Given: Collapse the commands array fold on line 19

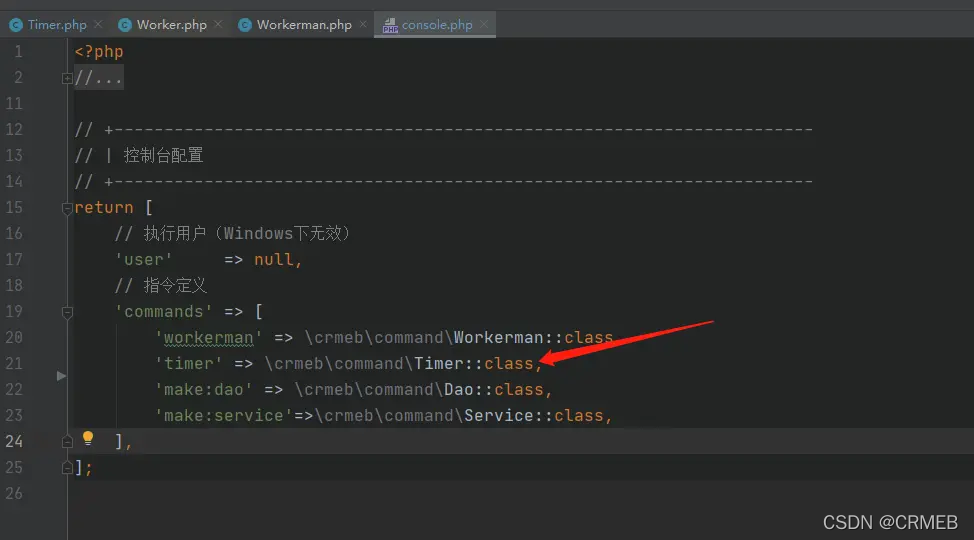Looking at the screenshot, I should pos(67,312).
